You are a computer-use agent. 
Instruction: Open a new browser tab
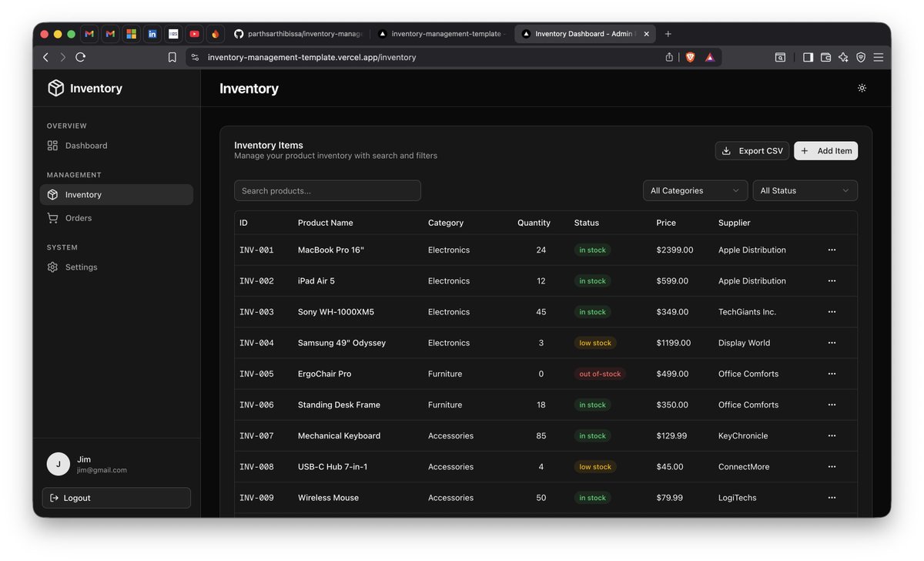(668, 34)
